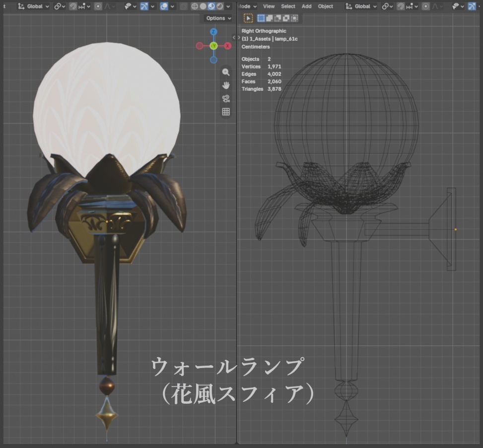The image size is (483, 448).
Task: Switch left viewport to Material Preview shading
Action: (211, 6)
